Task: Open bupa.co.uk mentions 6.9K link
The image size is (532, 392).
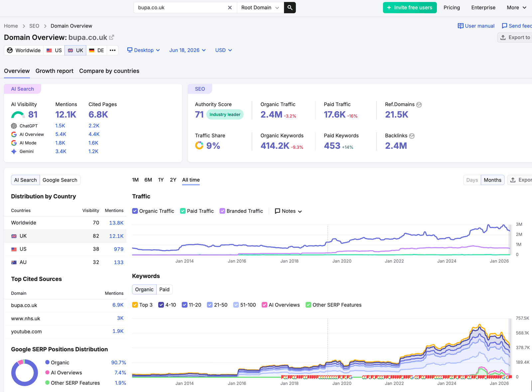Action: click(118, 305)
